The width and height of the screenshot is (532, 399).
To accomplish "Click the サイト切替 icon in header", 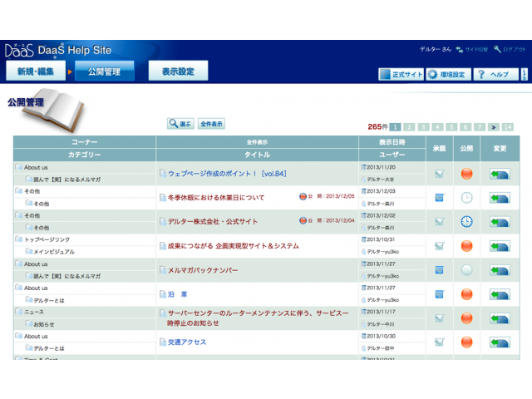I will tap(459, 50).
